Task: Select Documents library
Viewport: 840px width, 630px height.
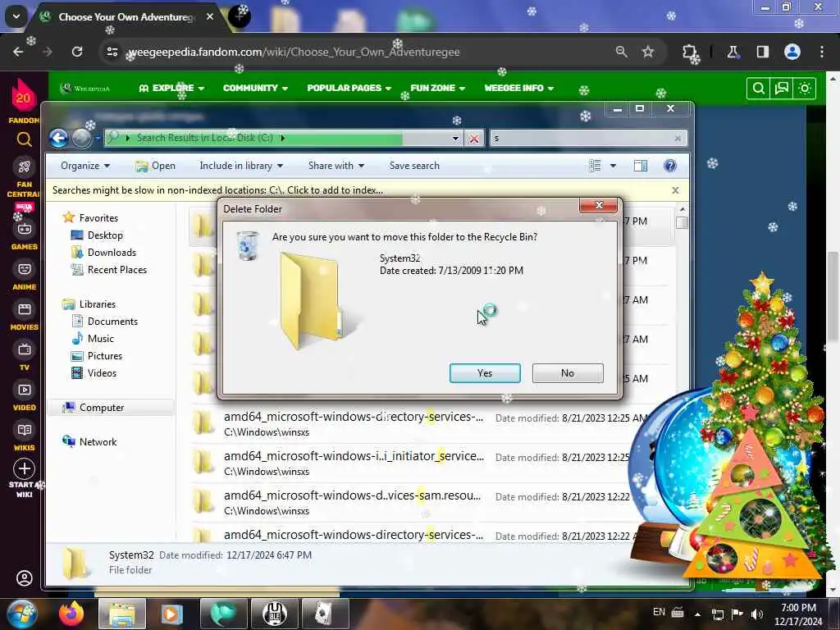Action: 105,321
